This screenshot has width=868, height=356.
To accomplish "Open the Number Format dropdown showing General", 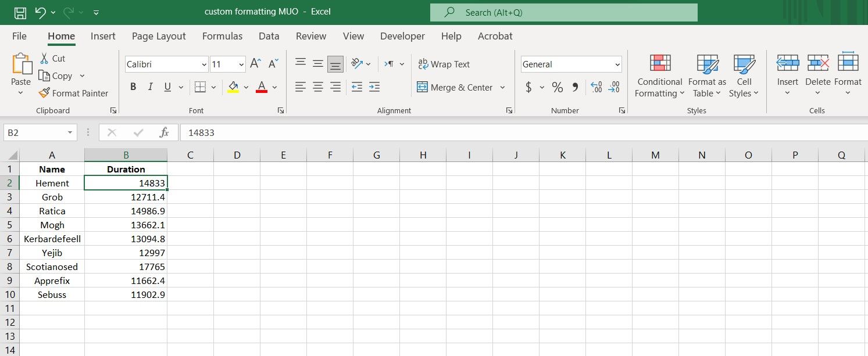I will pyautogui.click(x=570, y=64).
